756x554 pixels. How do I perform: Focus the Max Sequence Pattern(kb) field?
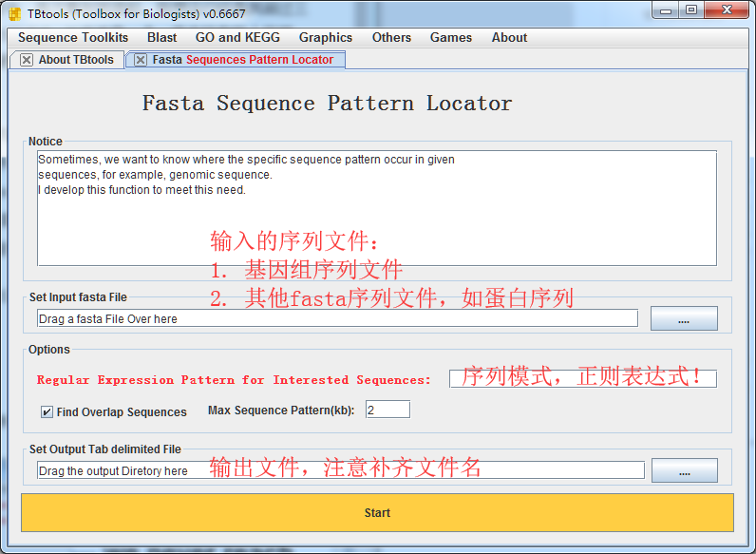(x=387, y=410)
